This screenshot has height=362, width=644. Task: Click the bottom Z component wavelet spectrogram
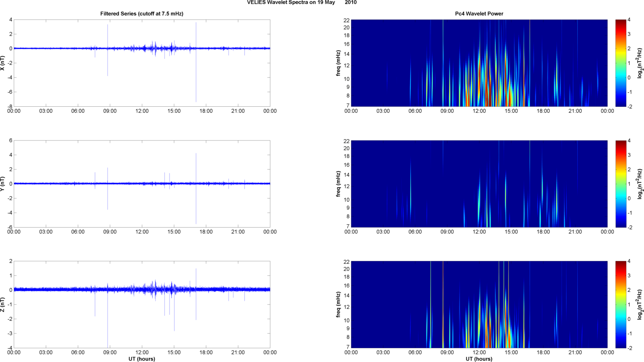click(x=479, y=305)
